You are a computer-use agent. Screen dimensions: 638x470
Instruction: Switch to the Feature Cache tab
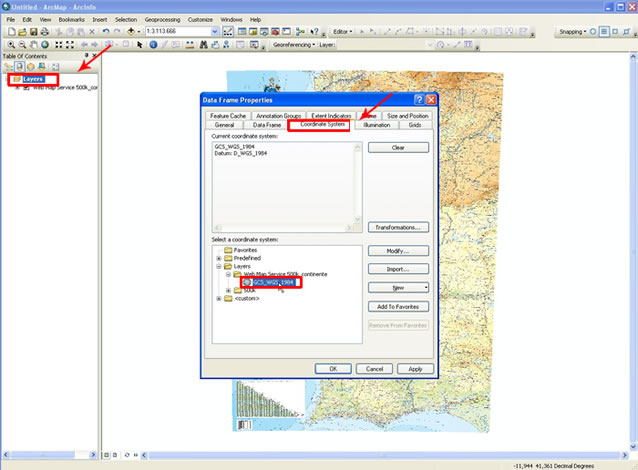point(228,116)
